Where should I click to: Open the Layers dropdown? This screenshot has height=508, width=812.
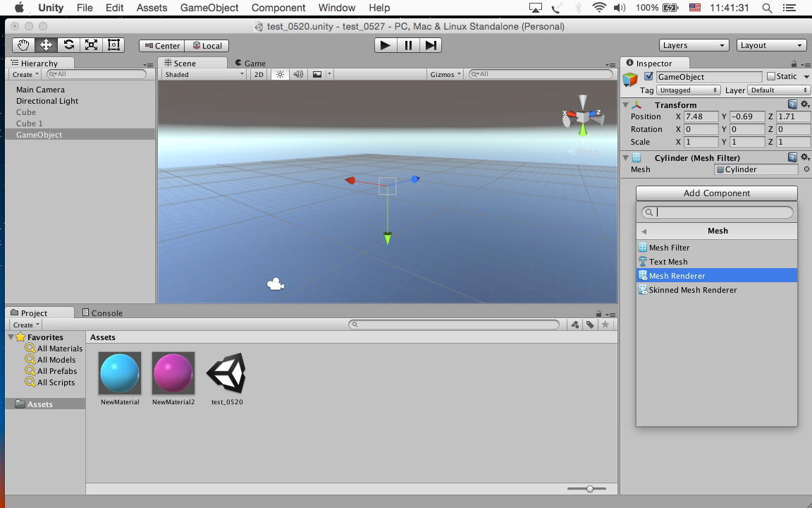pos(694,46)
